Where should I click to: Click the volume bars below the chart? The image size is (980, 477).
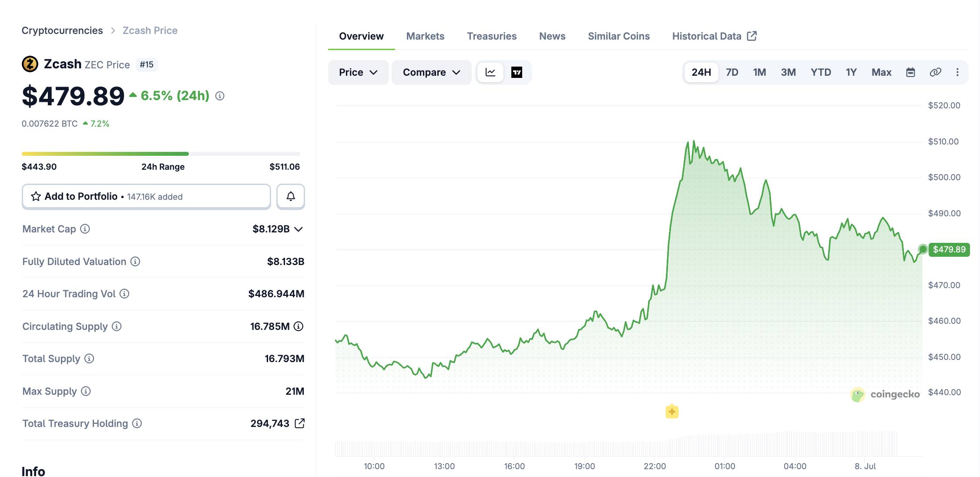[616, 444]
